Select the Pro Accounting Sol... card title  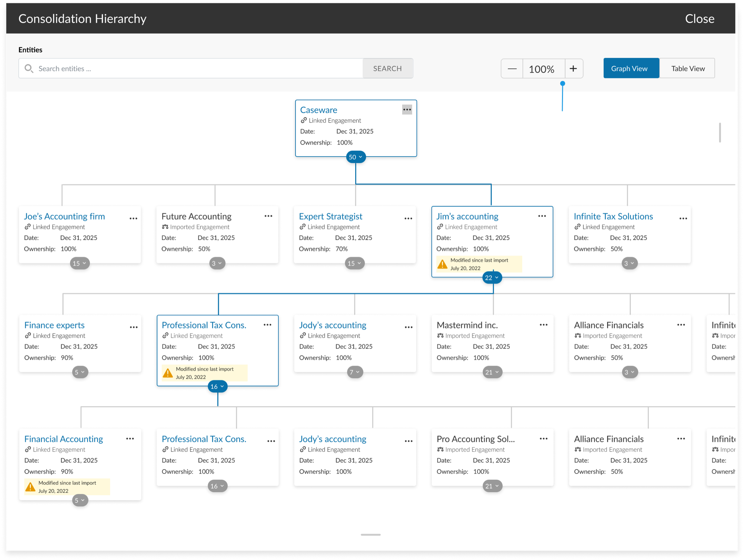click(x=476, y=439)
